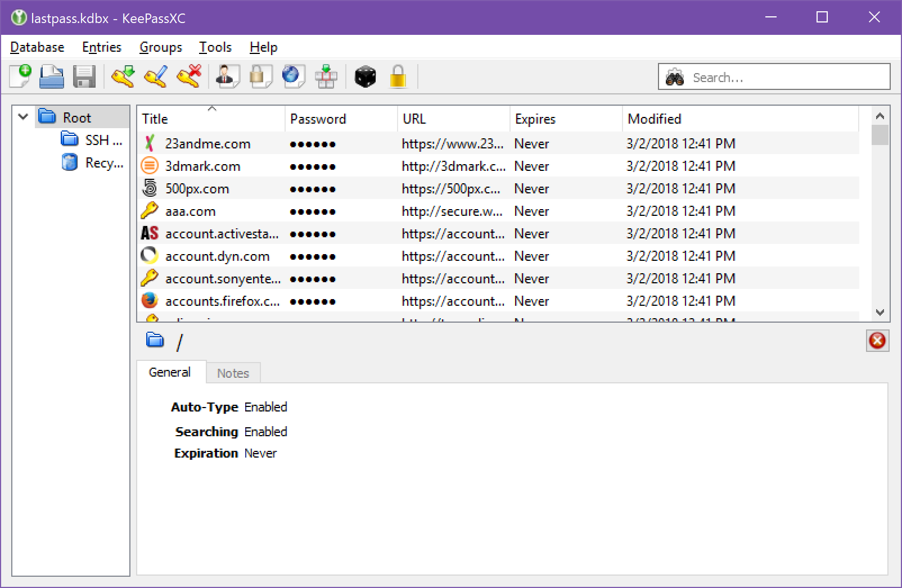
Task: Edit entry using the key and pencil icon
Action: point(156,76)
